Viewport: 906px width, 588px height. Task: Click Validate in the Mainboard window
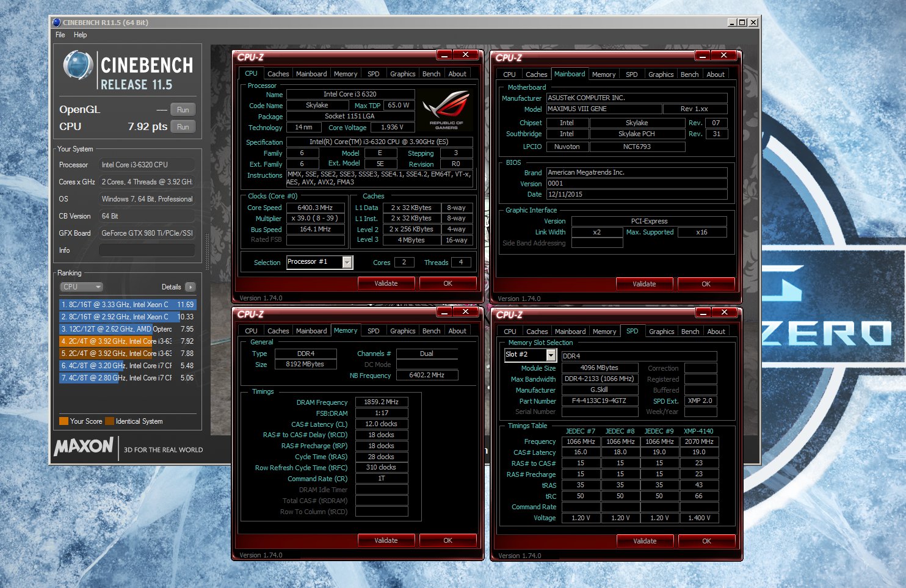(x=644, y=284)
